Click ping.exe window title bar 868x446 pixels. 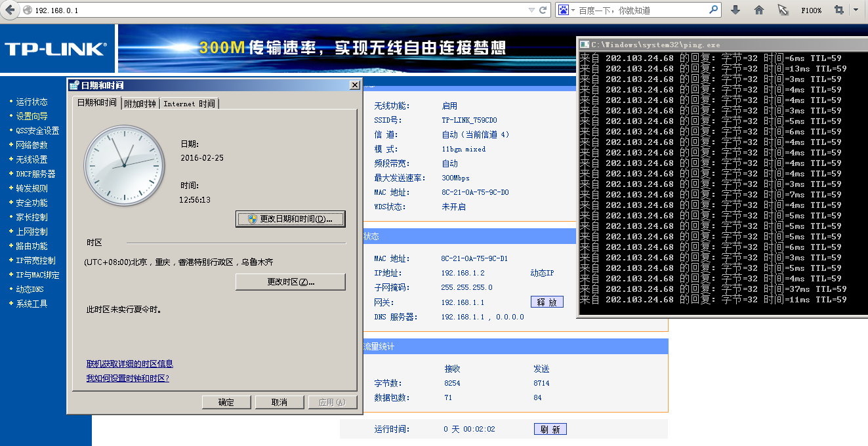click(x=722, y=45)
